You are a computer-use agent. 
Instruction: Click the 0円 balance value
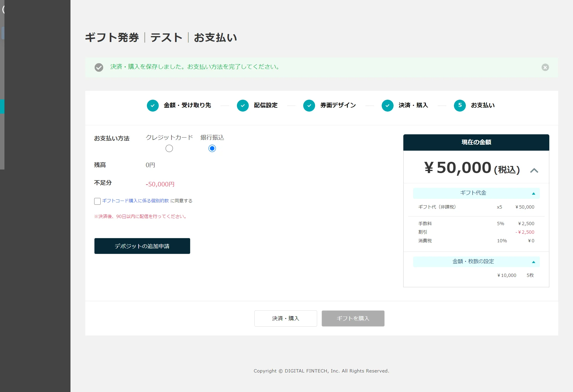click(x=150, y=165)
